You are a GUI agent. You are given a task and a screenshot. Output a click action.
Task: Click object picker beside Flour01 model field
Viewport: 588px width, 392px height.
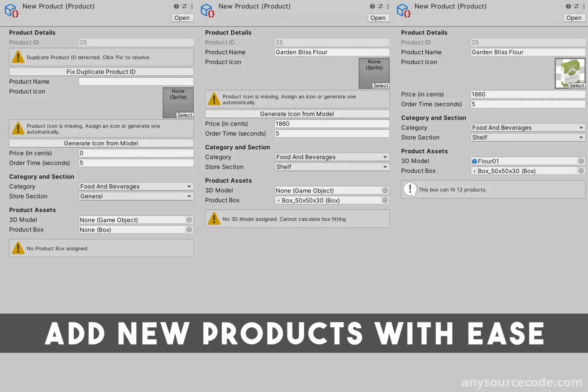pos(581,161)
